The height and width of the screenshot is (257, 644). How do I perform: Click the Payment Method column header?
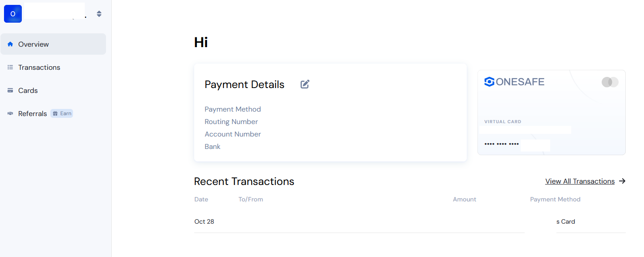point(555,199)
